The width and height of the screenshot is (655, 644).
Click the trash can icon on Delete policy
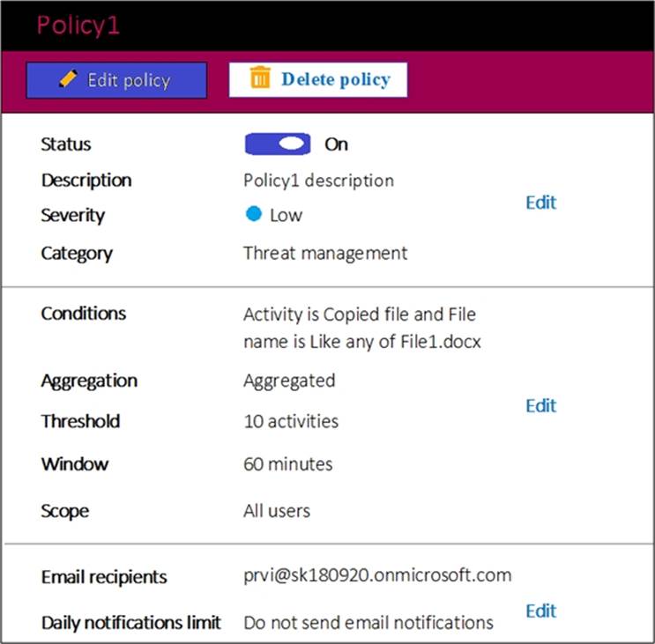pyautogui.click(x=259, y=78)
